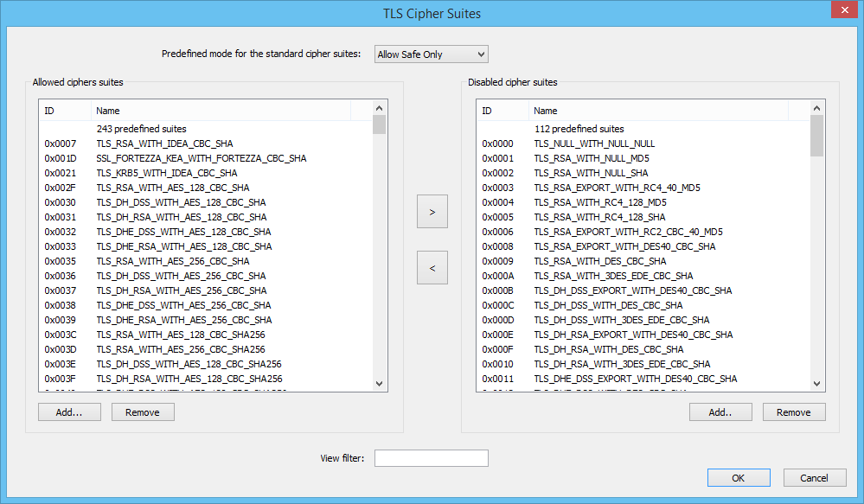Select TLS_RSA_WITH_AES_256_CBC_SHA256 row
This screenshot has height=504, width=864.
[206, 349]
